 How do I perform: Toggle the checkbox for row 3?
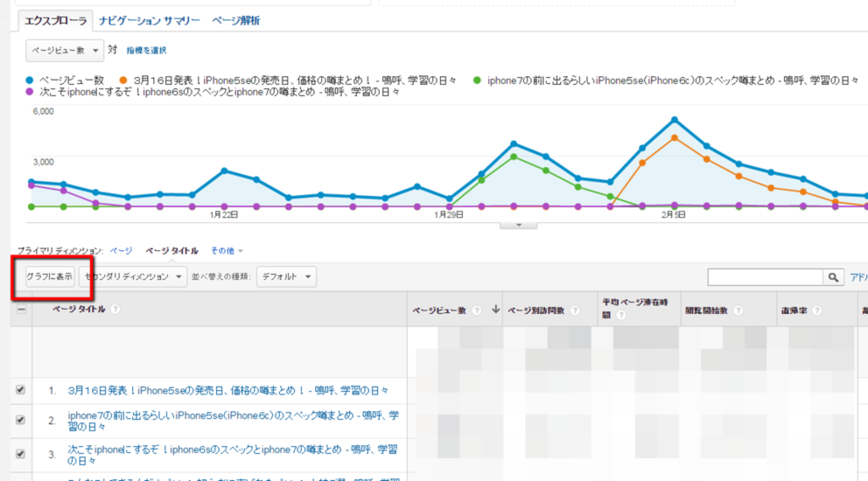20,454
